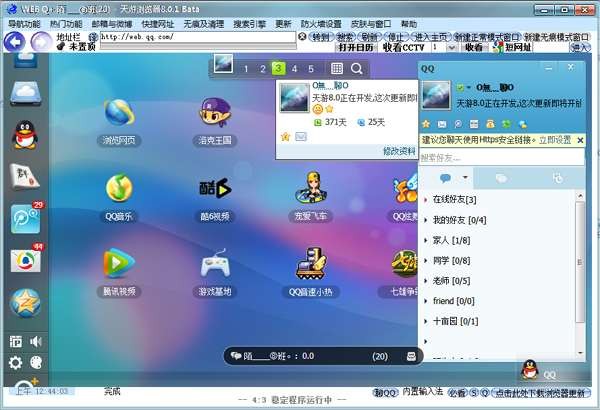Open the 导航功能 menu
The height and width of the screenshot is (410, 600).
coord(24,24)
